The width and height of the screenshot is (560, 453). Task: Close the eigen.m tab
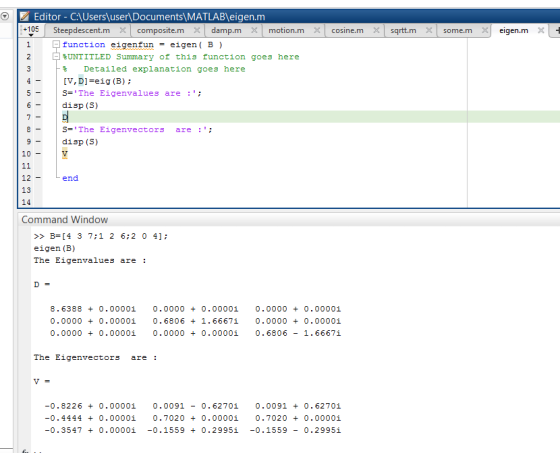541,30
